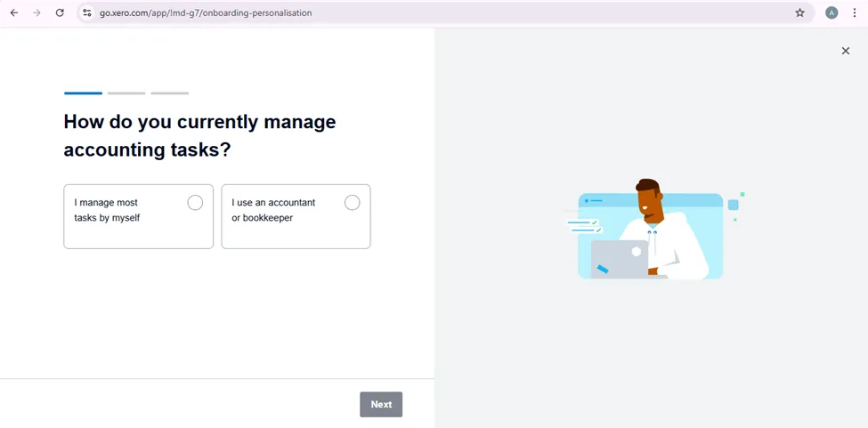Reload the Xero onboarding page

[x=60, y=12]
